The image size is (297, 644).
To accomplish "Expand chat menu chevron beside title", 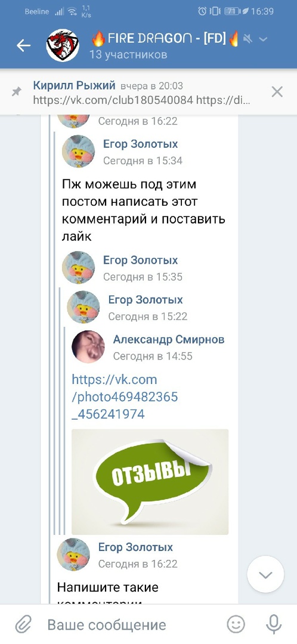I will pyautogui.click(x=264, y=39).
